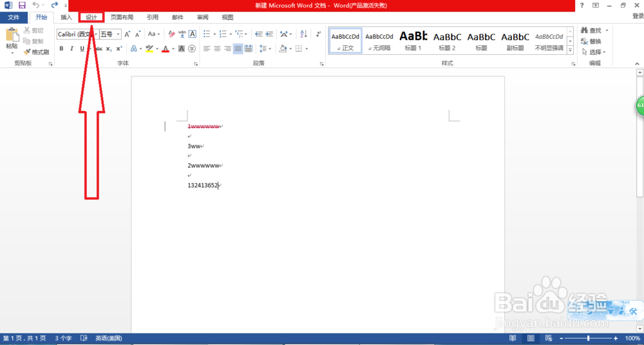Click the Redo arrow icon
Viewport: 644px width, 345px height.
click(54, 5)
